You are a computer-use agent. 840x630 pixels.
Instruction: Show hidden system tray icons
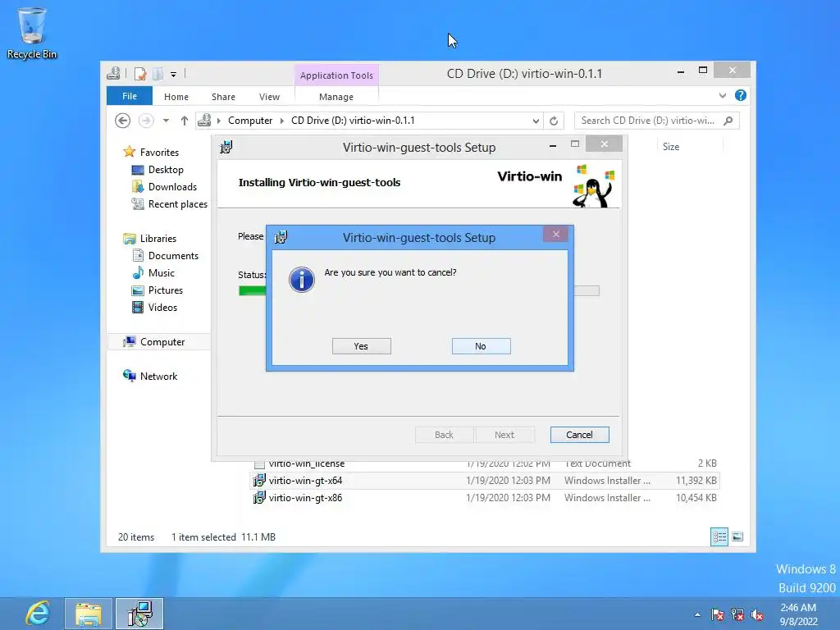(x=697, y=614)
